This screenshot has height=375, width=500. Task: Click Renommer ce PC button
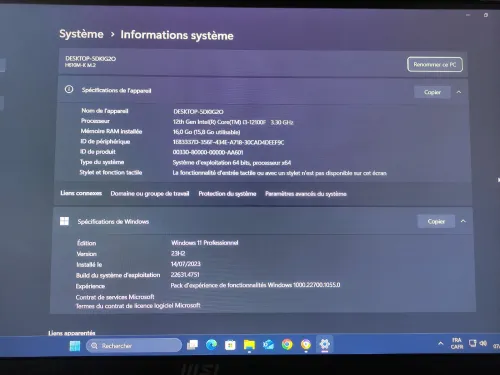435,64
